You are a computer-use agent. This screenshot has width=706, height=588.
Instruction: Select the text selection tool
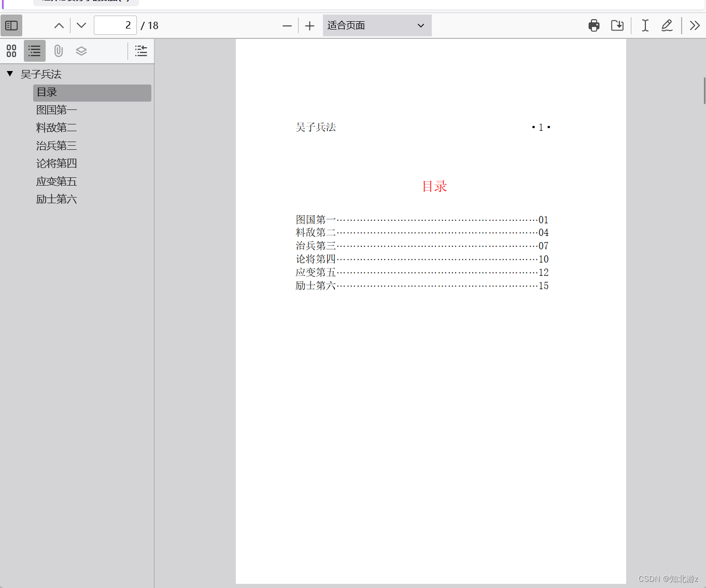pos(645,25)
